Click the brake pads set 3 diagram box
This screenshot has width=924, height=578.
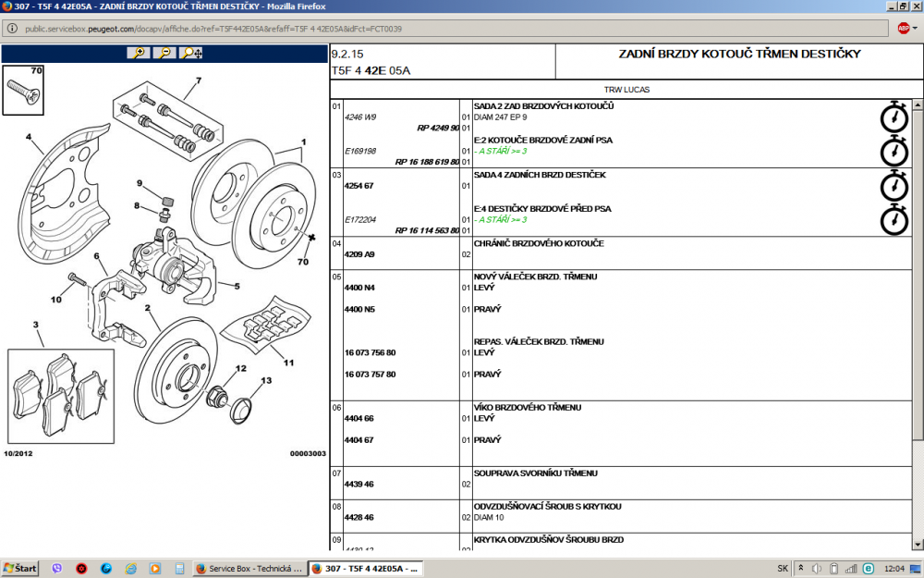(61, 396)
